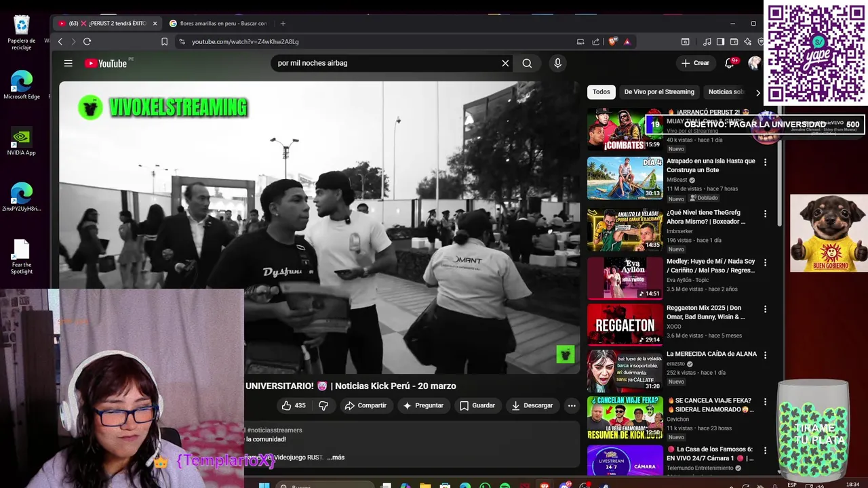Start voice search with the microphone

pyautogui.click(x=557, y=63)
